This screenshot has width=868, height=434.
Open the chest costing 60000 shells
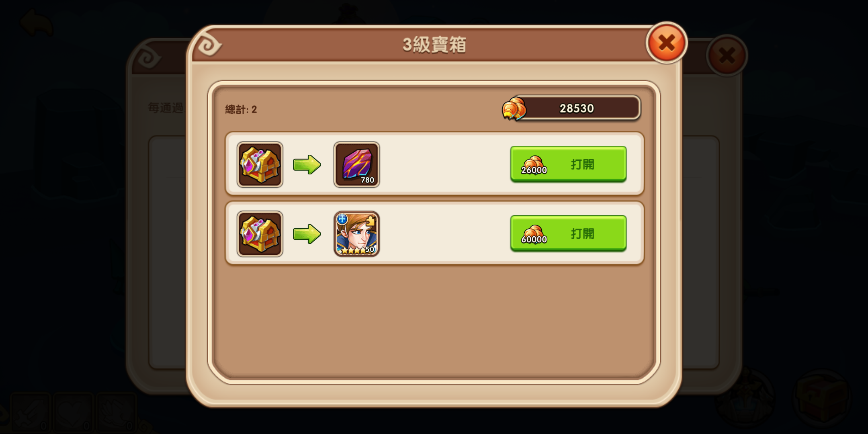click(x=568, y=233)
